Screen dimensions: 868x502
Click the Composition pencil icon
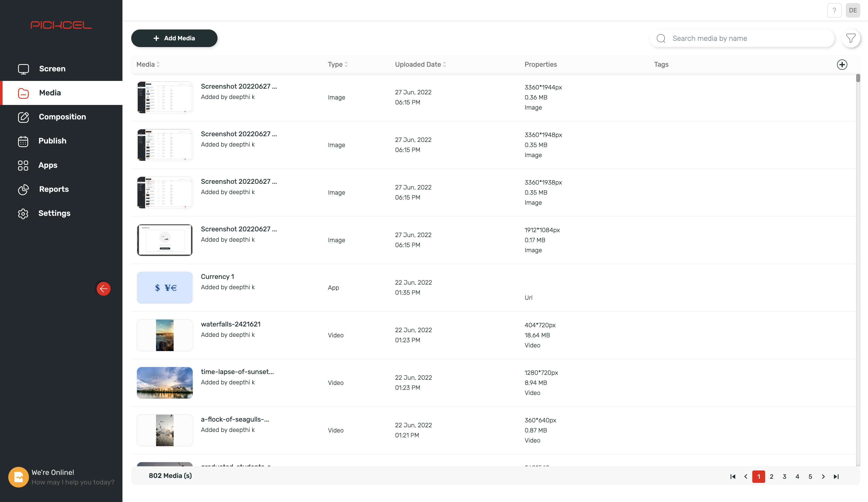[24, 117]
